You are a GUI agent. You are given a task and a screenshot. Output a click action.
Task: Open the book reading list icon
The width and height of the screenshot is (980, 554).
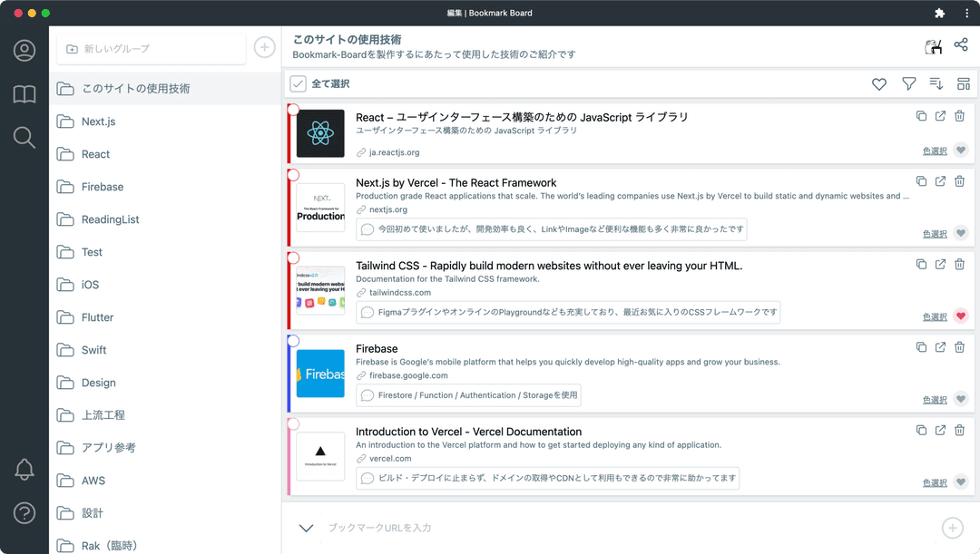click(x=24, y=94)
